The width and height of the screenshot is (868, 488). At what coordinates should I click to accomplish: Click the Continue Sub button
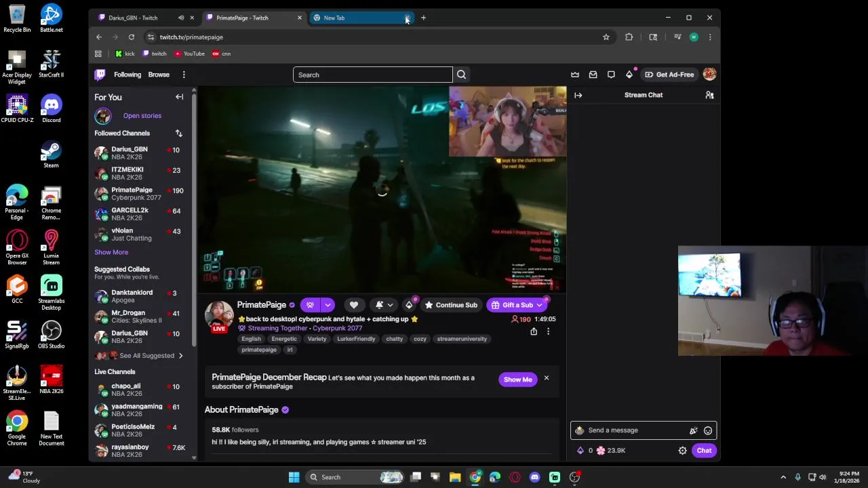[451, 305]
